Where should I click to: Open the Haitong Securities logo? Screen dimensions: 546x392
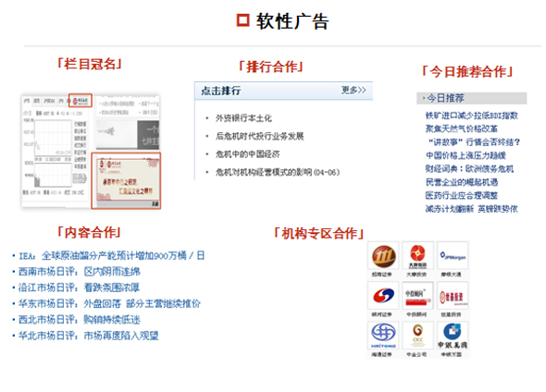pos(383,335)
